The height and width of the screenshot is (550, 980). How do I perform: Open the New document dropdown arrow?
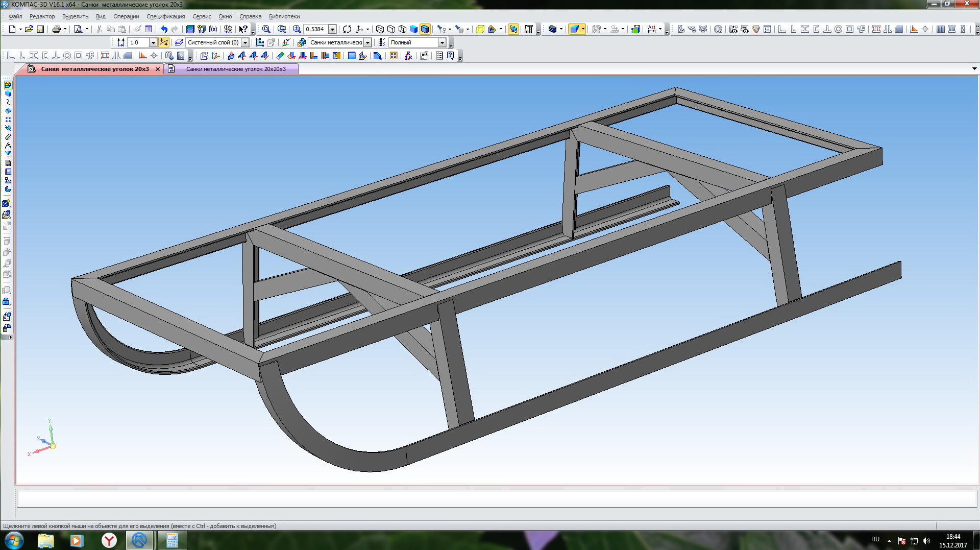tap(20, 29)
